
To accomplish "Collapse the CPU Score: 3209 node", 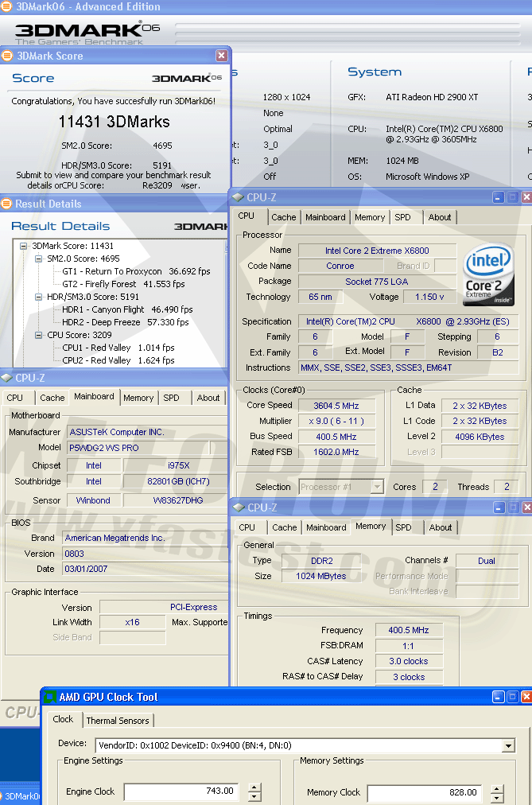I will click(38, 335).
